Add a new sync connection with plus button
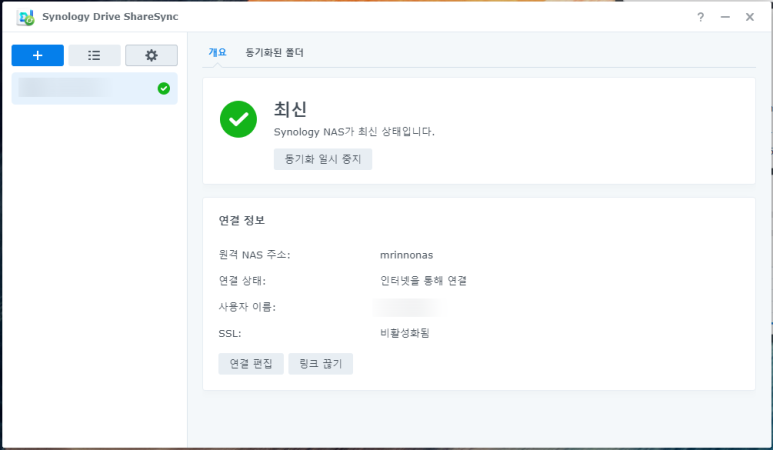 [37, 55]
